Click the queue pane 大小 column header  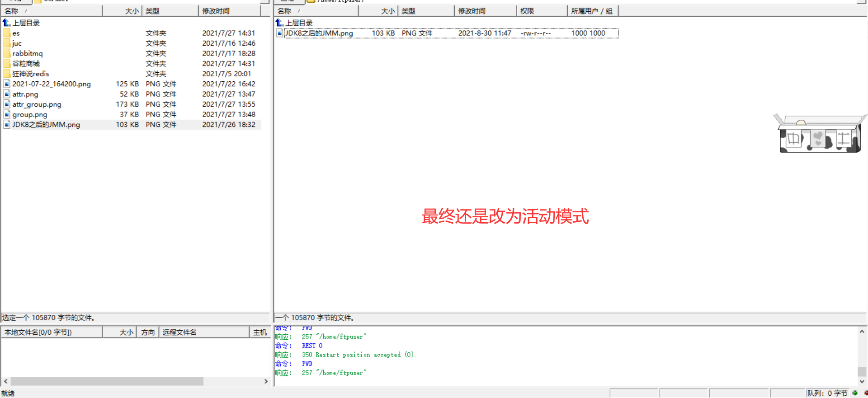tap(120, 332)
